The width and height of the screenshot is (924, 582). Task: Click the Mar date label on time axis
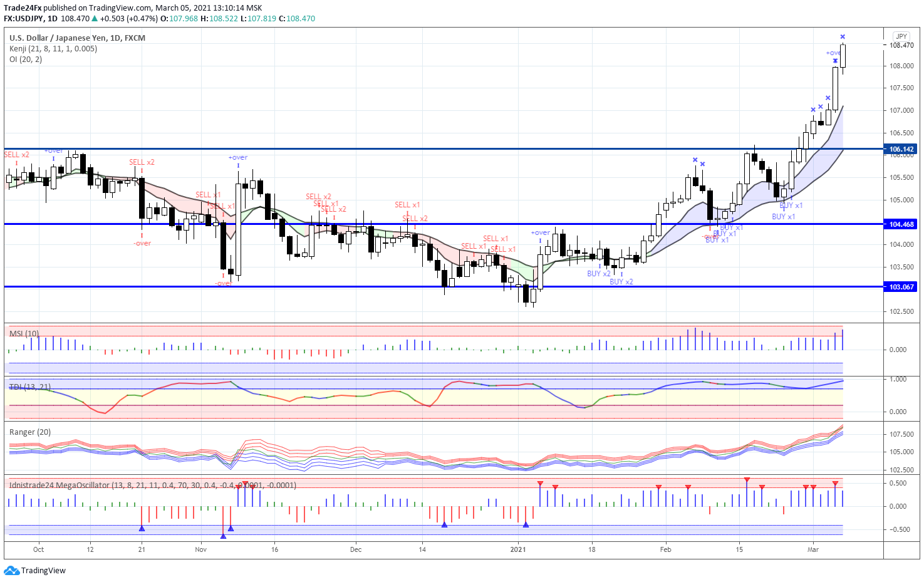pos(813,549)
